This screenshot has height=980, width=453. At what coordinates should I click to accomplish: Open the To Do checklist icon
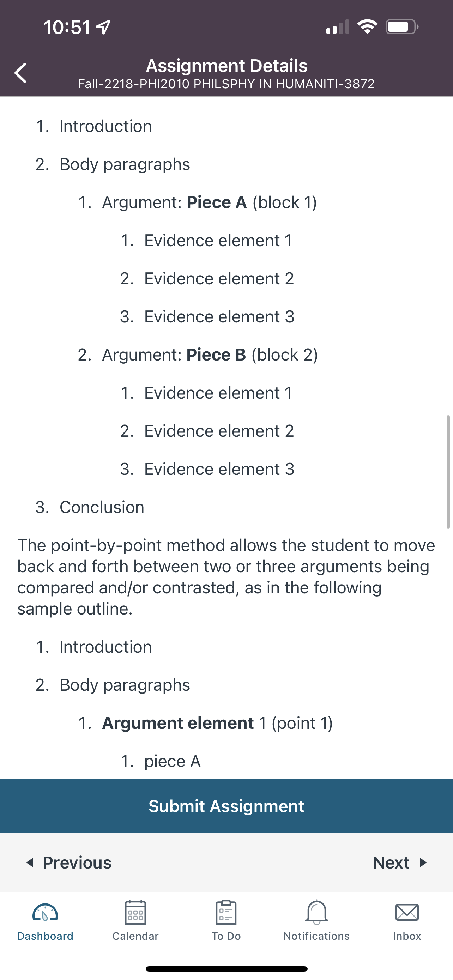click(226, 912)
